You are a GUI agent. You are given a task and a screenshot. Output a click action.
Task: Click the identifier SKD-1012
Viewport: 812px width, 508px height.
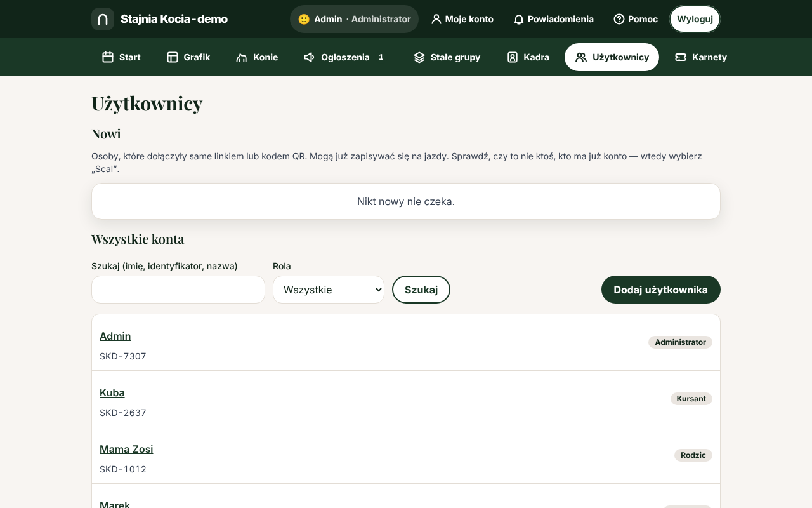click(123, 469)
